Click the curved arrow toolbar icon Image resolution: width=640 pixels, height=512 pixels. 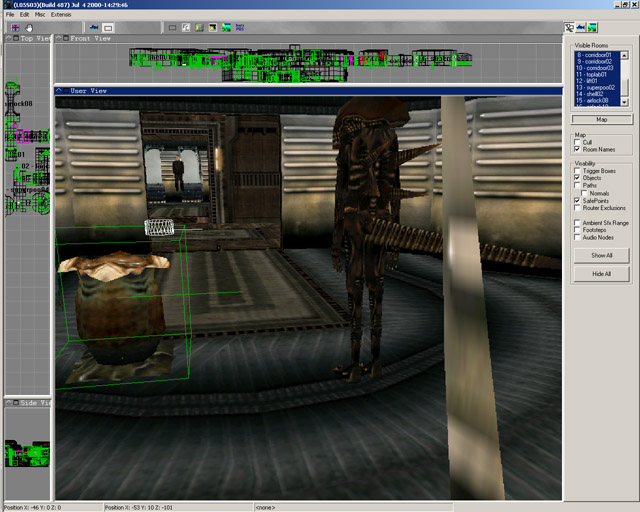(186, 28)
